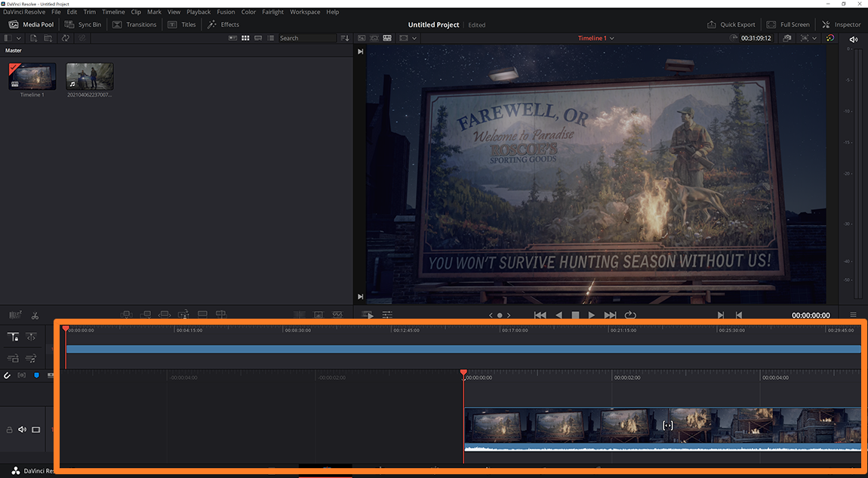This screenshot has width=868, height=478.
Task: Open the Titles panel
Action: pos(182,24)
